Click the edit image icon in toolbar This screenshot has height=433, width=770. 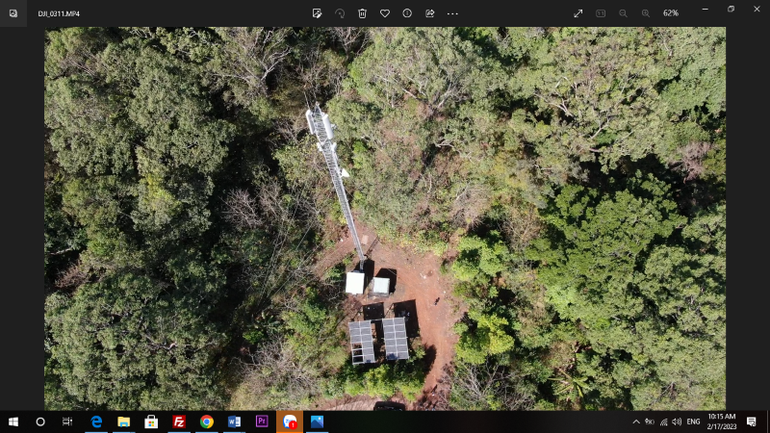(317, 13)
